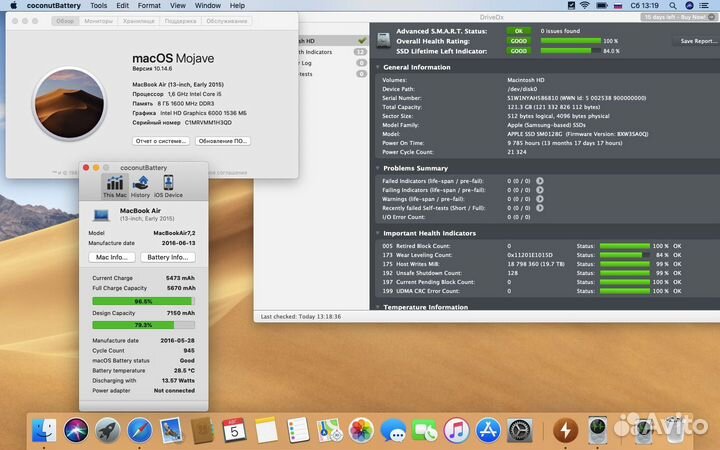The image size is (720, 450).
Task: Open Contacts book icon in Dock
Action: [x=202, y=430]
